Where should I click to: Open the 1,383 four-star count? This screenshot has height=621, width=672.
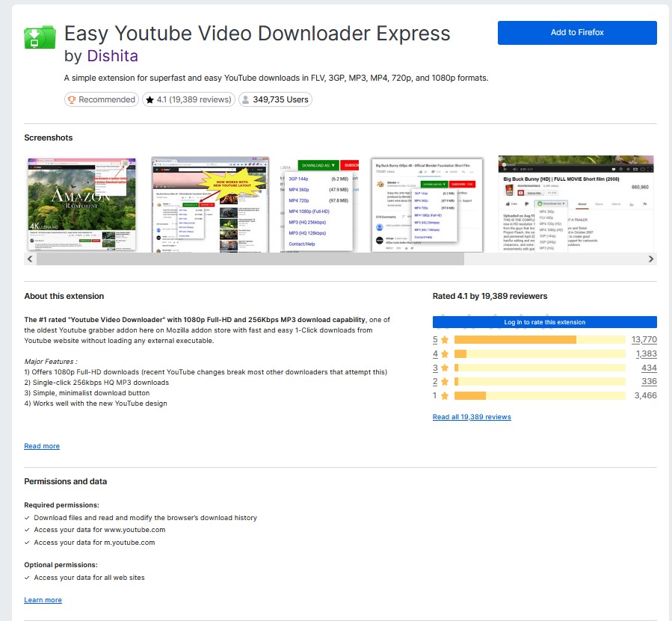point(646,354)
